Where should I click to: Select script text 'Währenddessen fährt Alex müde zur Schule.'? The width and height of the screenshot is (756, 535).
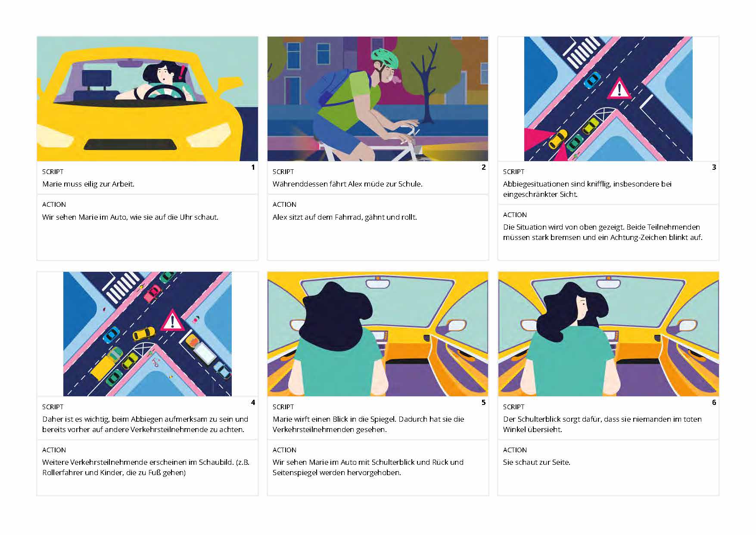[347, 184]
